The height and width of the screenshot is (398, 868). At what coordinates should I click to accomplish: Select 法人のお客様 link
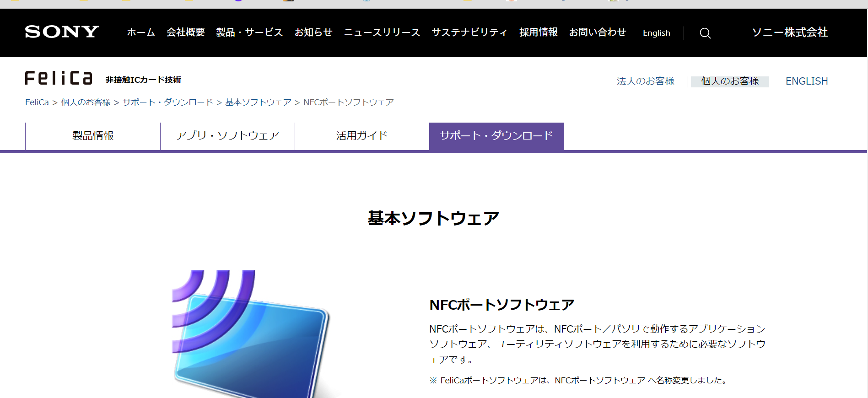click(646, 81)
